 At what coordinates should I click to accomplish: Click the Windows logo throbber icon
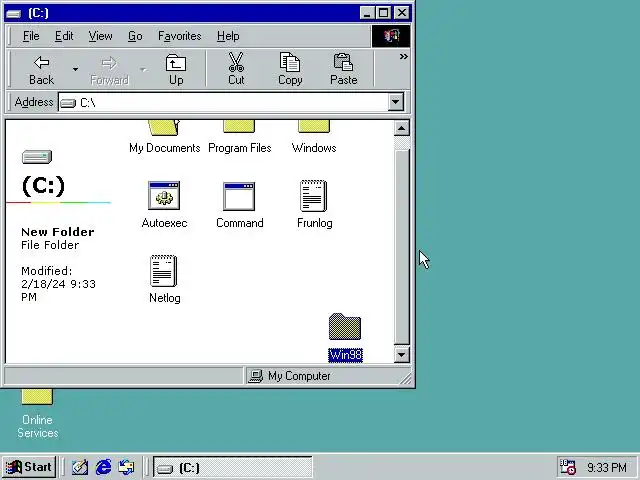coord(391,36)
